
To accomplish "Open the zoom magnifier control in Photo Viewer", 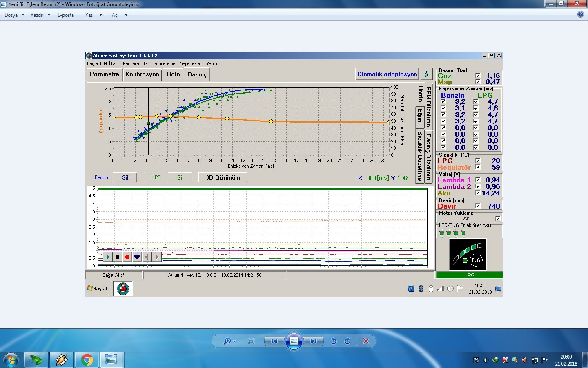I will coord(229,341).
